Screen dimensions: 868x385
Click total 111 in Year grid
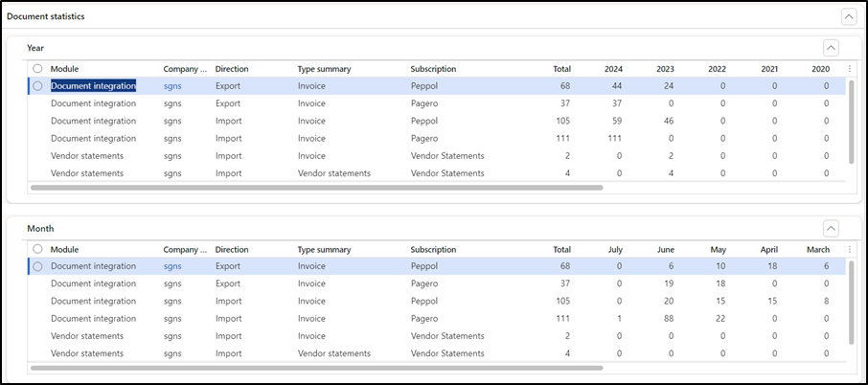563,138
